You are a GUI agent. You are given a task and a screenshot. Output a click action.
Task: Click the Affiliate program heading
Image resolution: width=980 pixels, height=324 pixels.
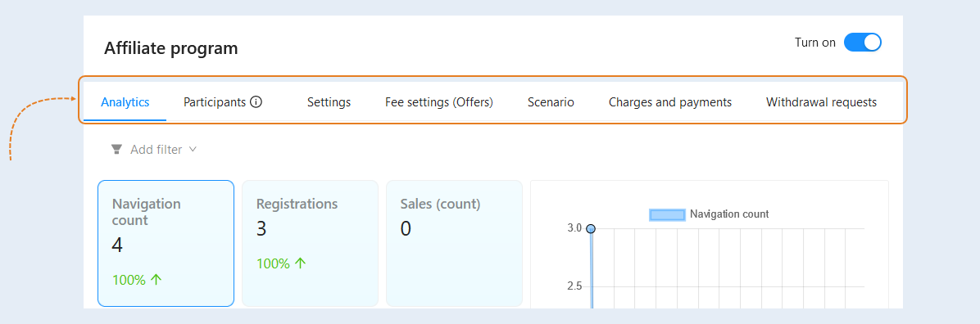(x=170, y=48)
